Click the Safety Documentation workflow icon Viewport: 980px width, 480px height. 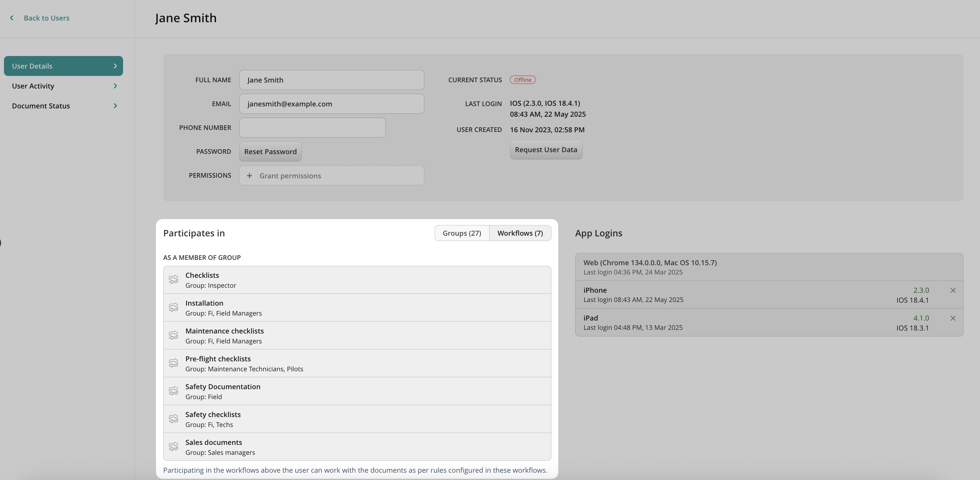[174, 391]
